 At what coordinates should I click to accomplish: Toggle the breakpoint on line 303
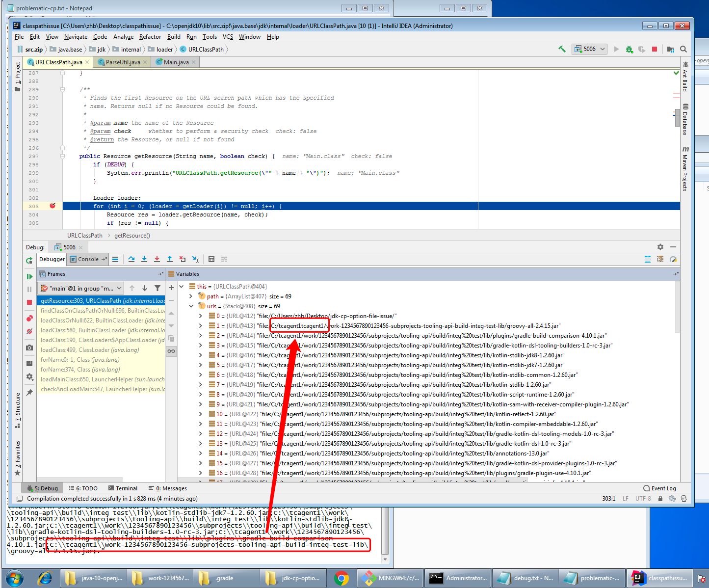pyautogui.click(x=53, y=206)
